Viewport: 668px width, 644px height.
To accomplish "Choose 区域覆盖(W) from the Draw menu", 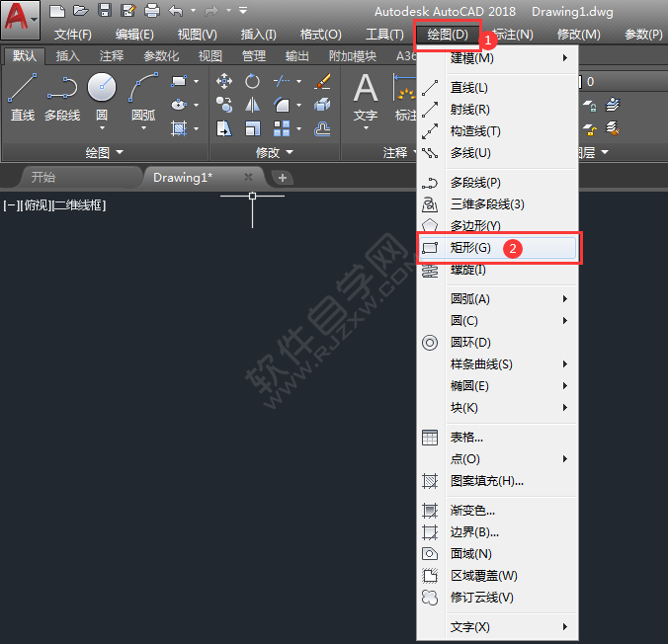I will pos(497,576).
